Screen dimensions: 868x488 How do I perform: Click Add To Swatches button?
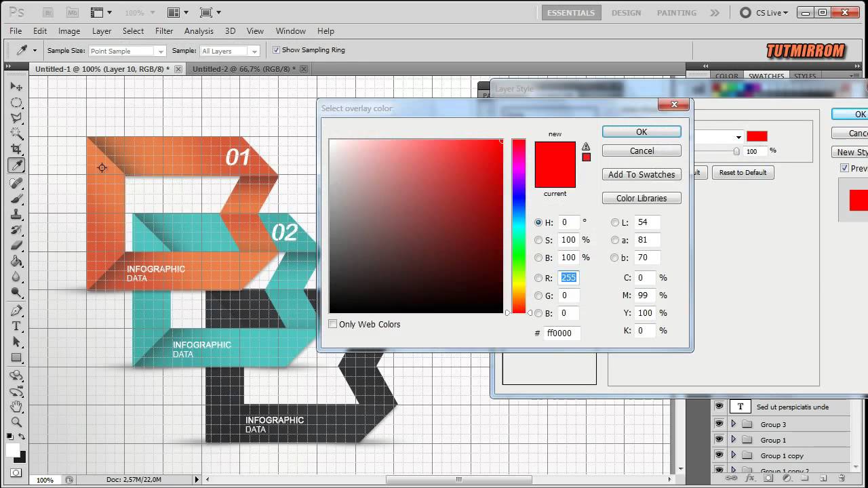(642, 175)
